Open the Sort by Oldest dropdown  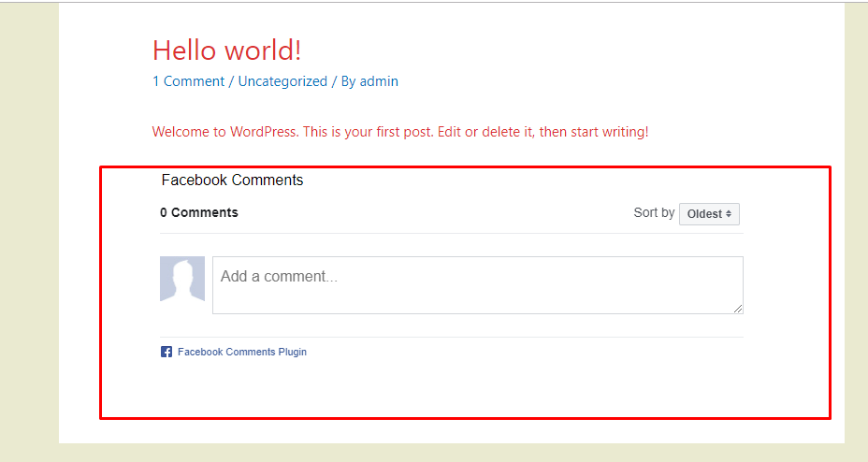pyautogui.click(x=709, y=214)
